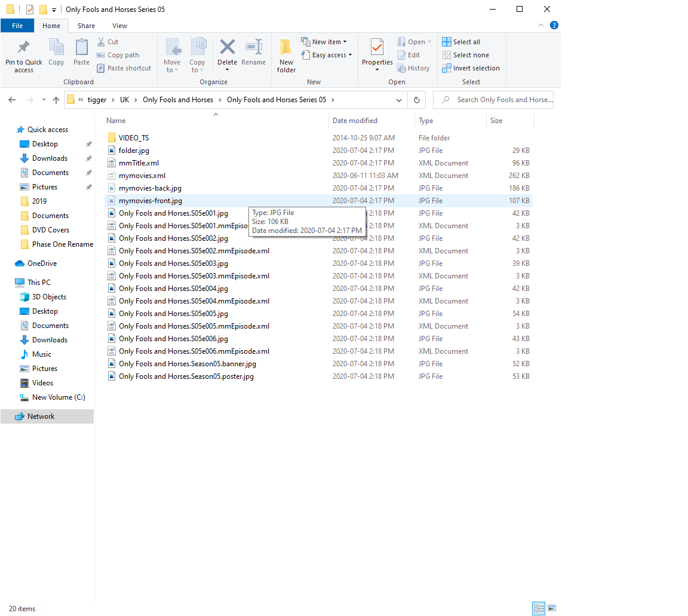
Task: Click the Open ribbon button
Action: click(414, 42)
